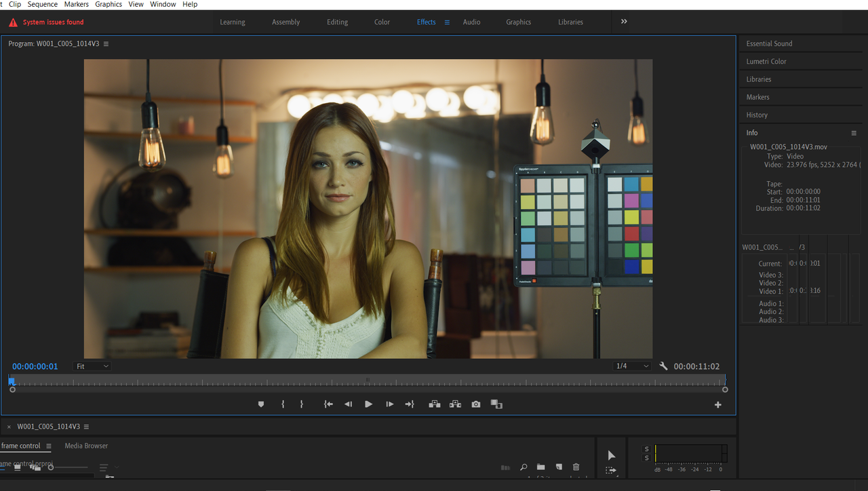Toggle the upper Solo S button on audio meter

click(646, 449)
